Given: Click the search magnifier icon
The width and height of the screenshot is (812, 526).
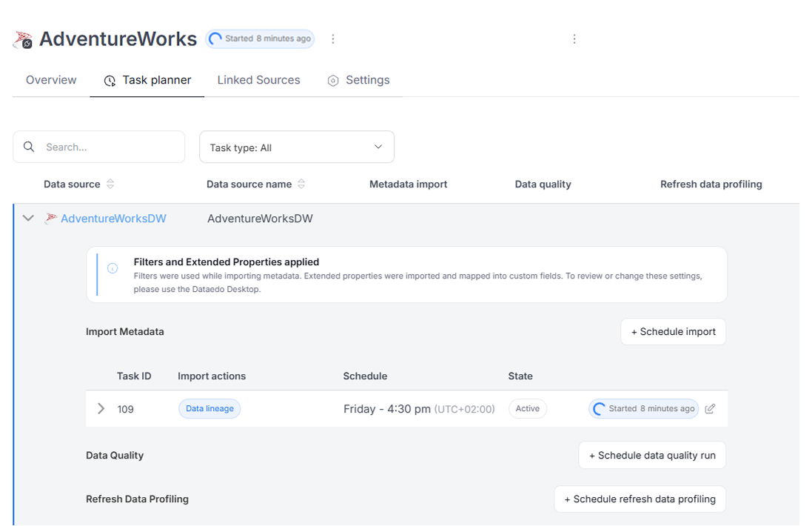Looking at the screenshot, I should (x=29, y=147).
